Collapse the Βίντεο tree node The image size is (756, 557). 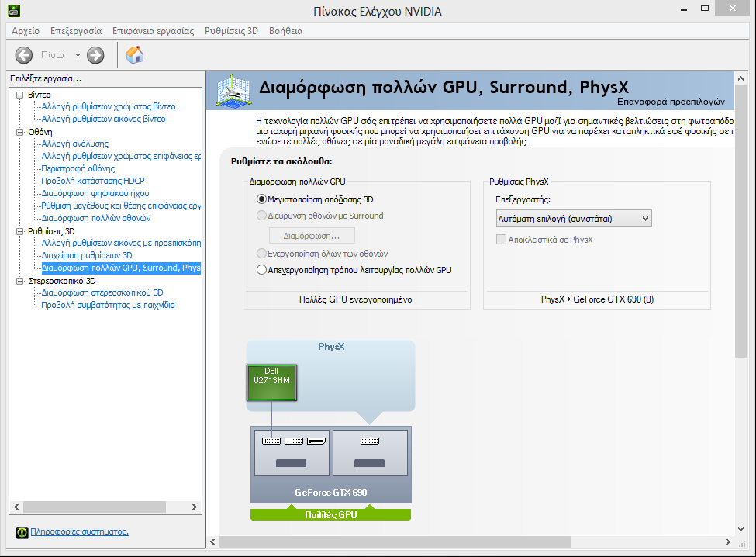point(19,95)
